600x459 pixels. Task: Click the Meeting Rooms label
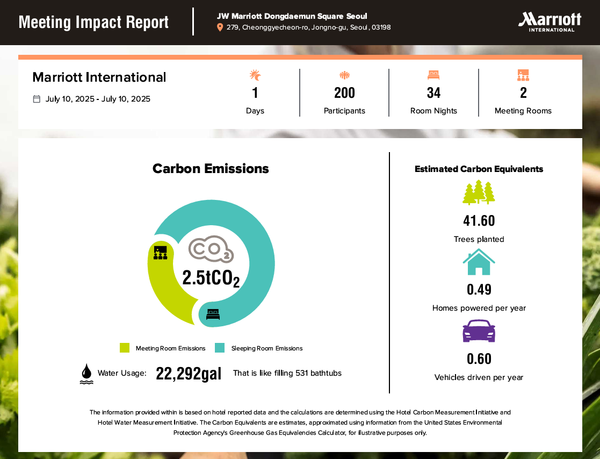(x=523, y=111)
